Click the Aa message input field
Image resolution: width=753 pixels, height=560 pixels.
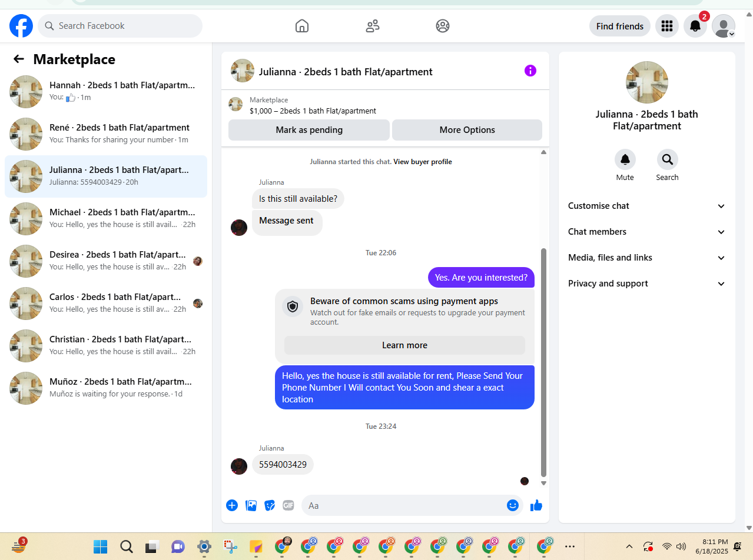click(x=412, y=505)
